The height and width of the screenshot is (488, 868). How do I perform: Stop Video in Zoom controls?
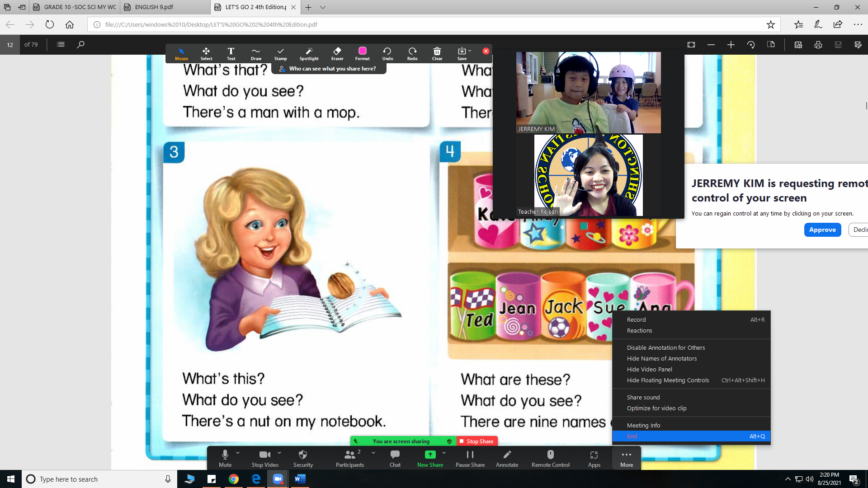pyautogui.click(x=265, y=458)
